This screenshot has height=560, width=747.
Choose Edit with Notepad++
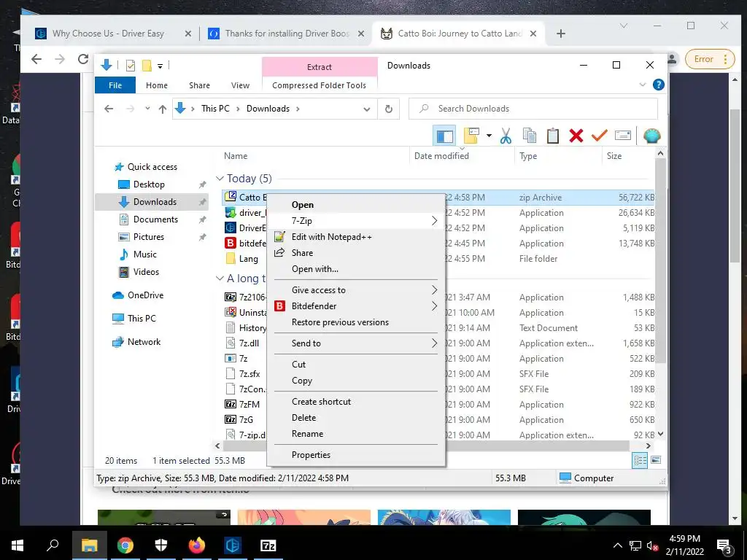pyautogui.click(x=356, y=237)
